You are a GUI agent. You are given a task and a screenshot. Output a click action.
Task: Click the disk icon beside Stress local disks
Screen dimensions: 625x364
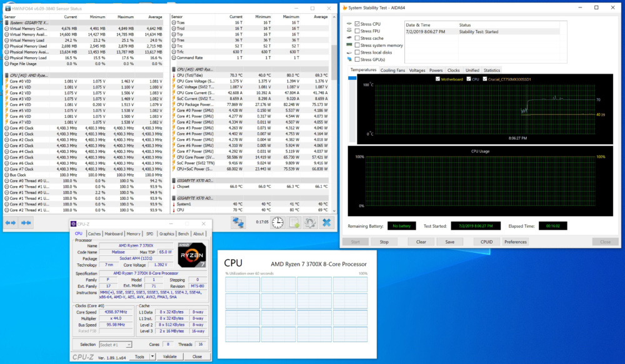349,52
